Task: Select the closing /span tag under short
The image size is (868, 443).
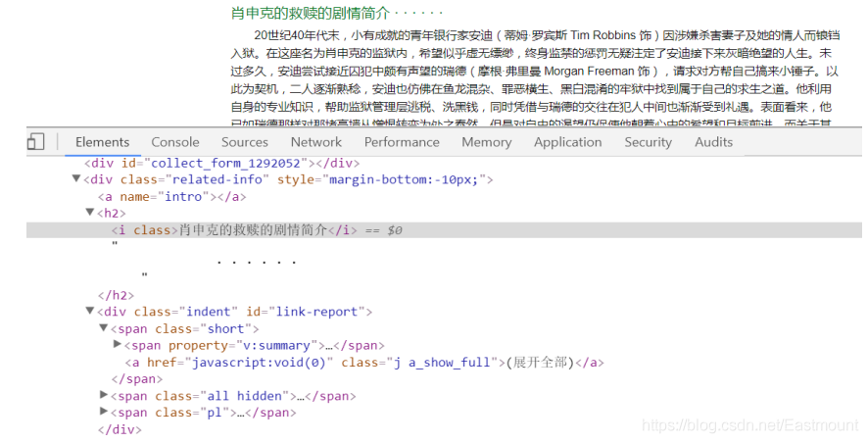Action: [x=137, y=379]
